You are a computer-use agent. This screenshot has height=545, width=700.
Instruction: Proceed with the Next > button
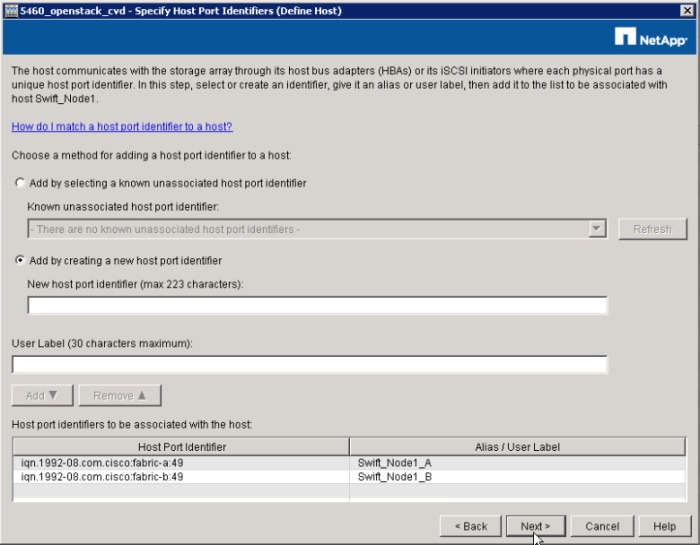click(x=536, y=526)
